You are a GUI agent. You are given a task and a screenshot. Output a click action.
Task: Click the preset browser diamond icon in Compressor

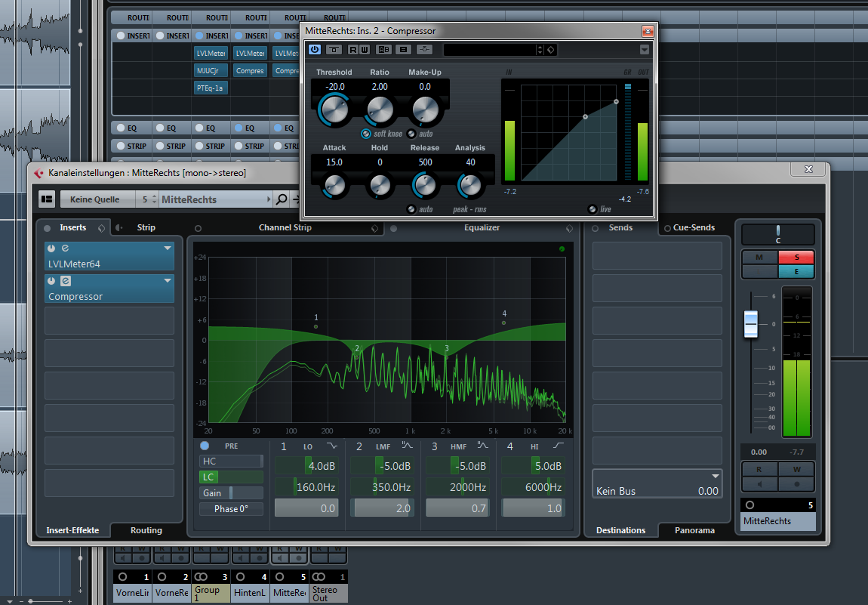tap(551, 50)
